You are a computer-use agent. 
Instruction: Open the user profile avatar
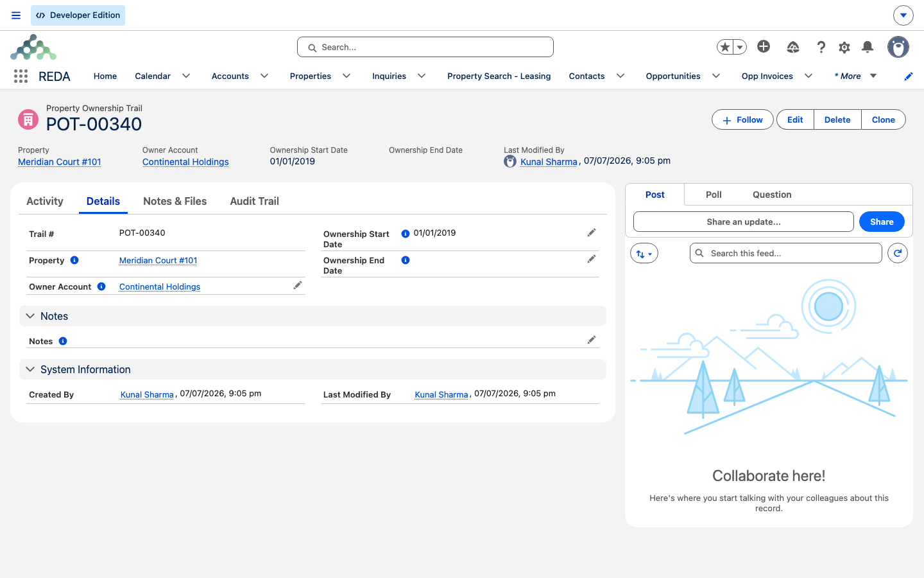[x=898, y=47]
